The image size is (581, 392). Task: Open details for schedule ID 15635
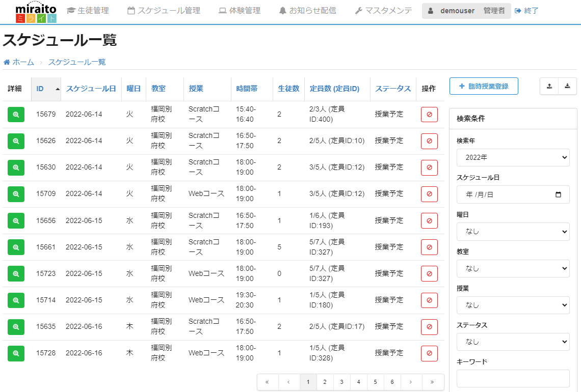[x=16, y=327]
